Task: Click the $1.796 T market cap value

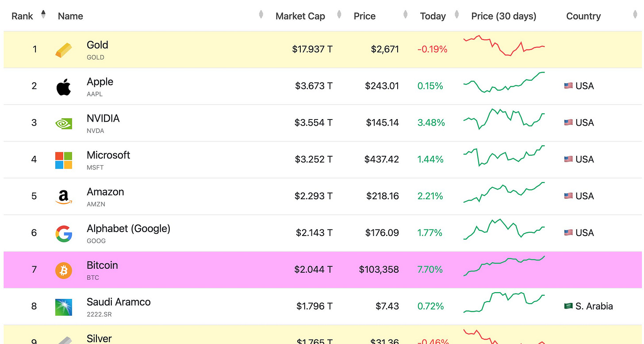Action: [314, 306]
